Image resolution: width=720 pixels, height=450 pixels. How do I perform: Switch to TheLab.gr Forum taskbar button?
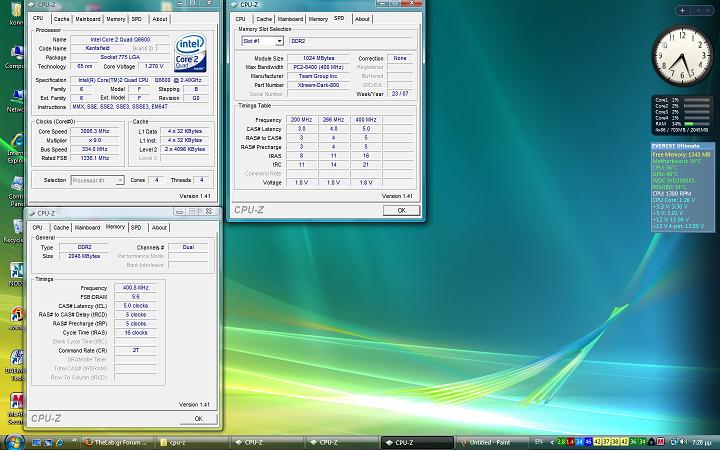(118, 442)
